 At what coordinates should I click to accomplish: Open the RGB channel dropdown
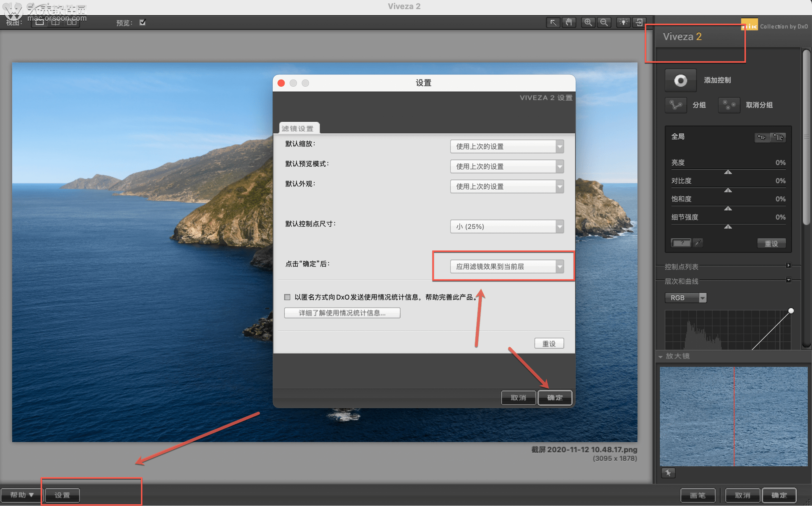pos(686,298)
